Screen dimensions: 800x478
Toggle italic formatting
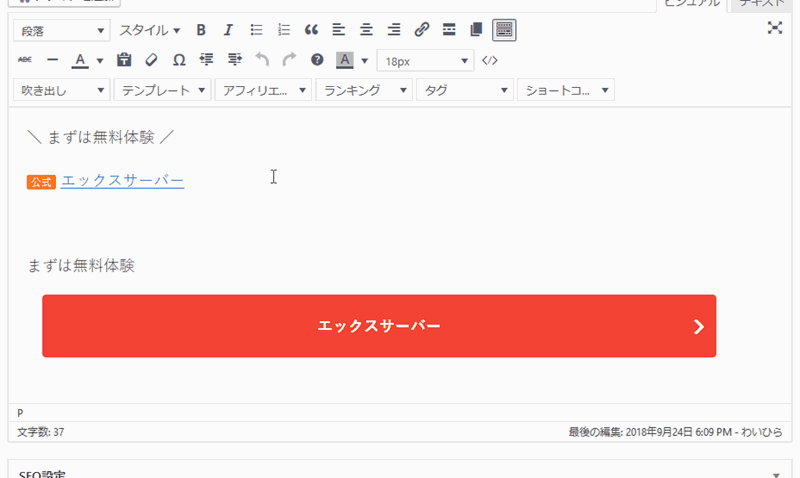[x=228, y=30]
